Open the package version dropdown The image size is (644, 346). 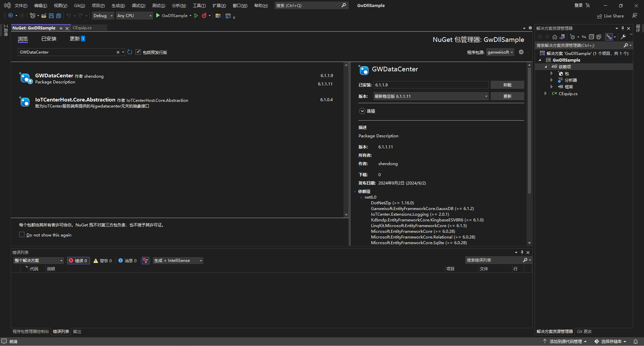click(431, 96)
